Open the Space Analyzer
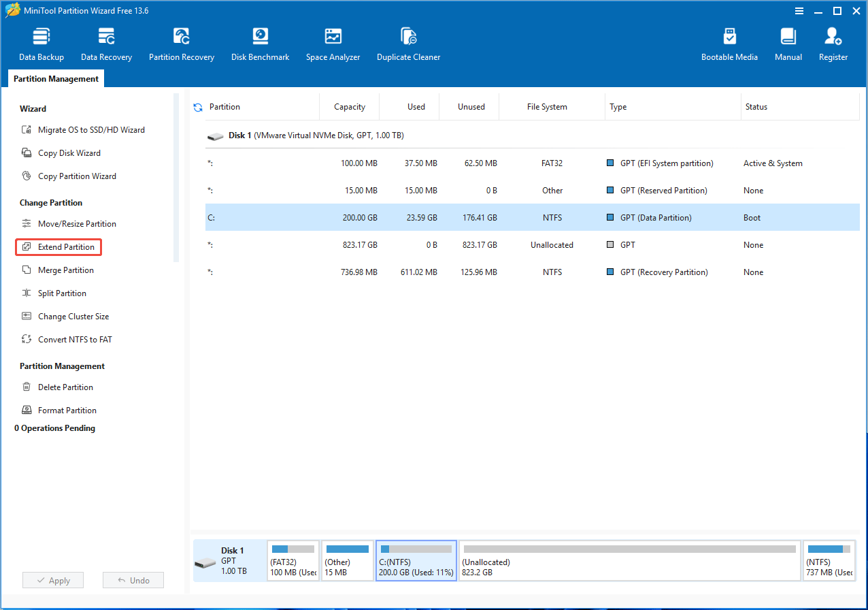The width and height of the screenshot is (868, 610). pyautogui.click(x=333, y=42)
